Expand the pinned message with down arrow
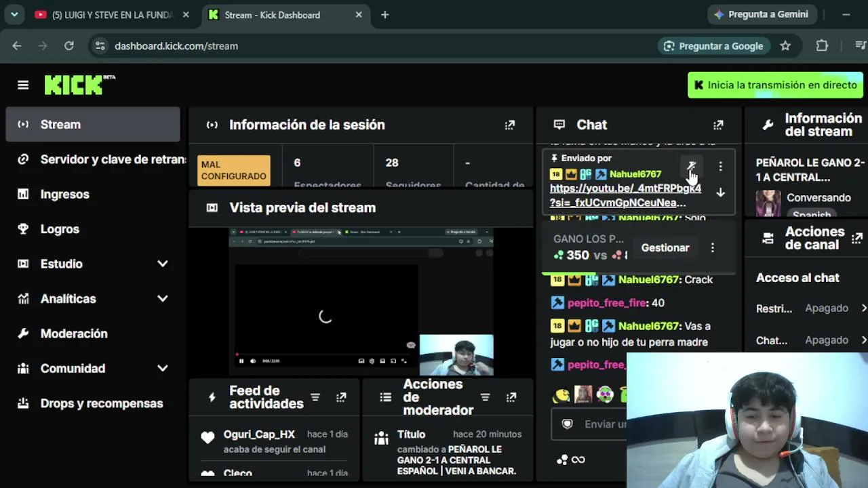 click(720, 192)
